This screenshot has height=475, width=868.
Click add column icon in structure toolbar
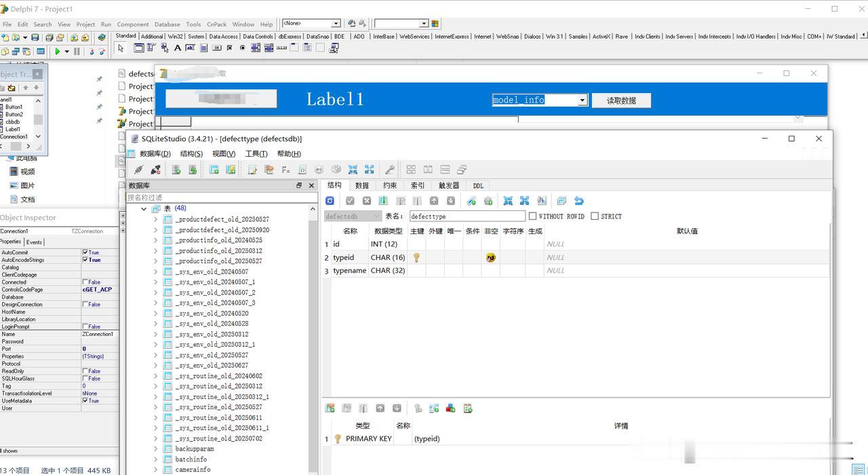point(383,201)
